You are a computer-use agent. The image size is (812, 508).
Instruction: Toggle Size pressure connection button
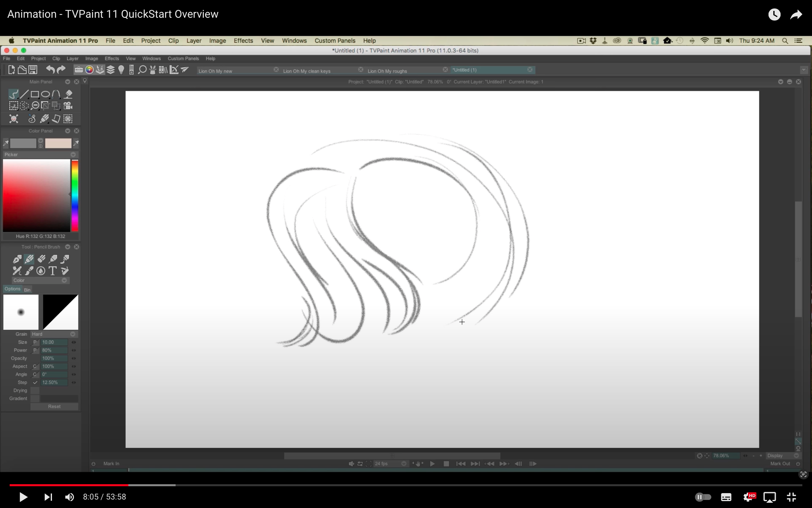tap(35, 342)
